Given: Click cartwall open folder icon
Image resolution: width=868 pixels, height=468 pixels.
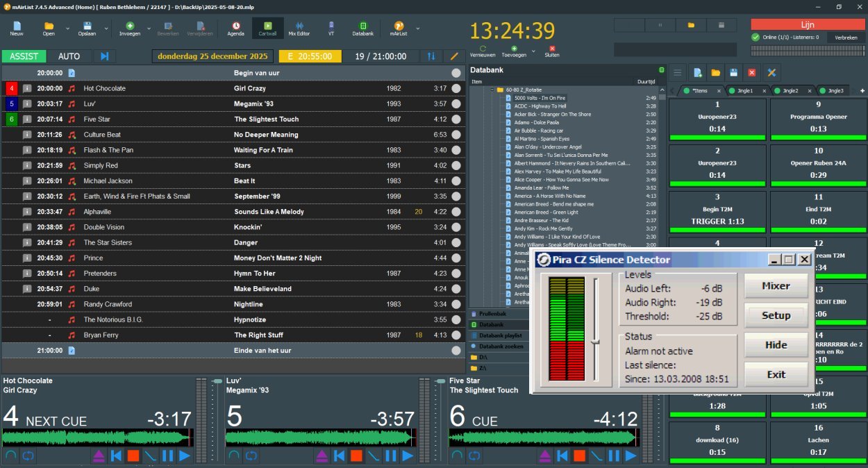Looking at the screenshot, I should tap(715, 72).
